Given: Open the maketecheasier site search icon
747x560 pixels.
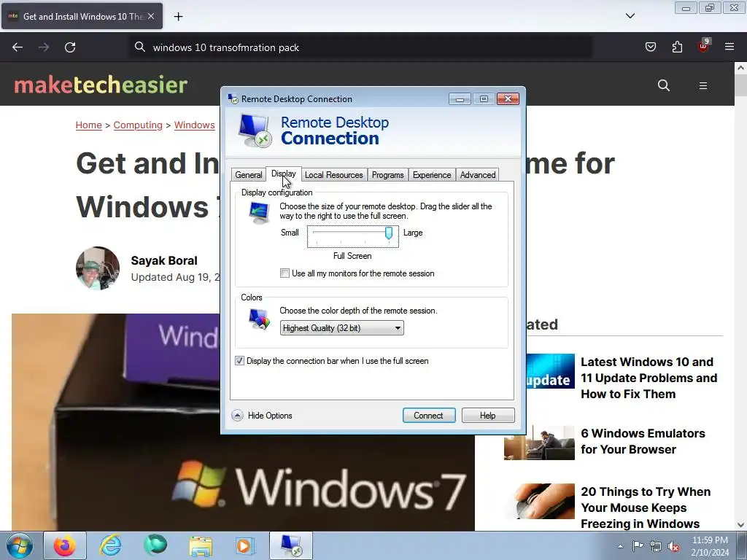Looking at the screenshot, I should click(664, 85).
